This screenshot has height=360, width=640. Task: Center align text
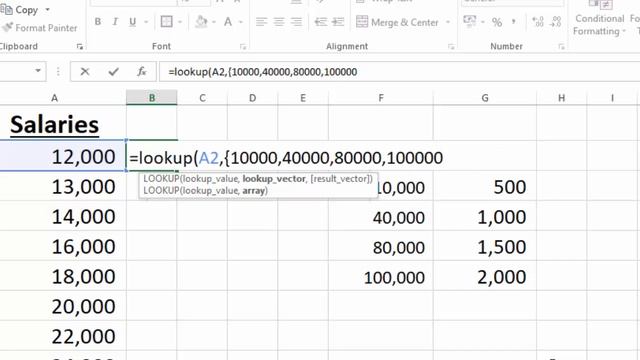279,22
